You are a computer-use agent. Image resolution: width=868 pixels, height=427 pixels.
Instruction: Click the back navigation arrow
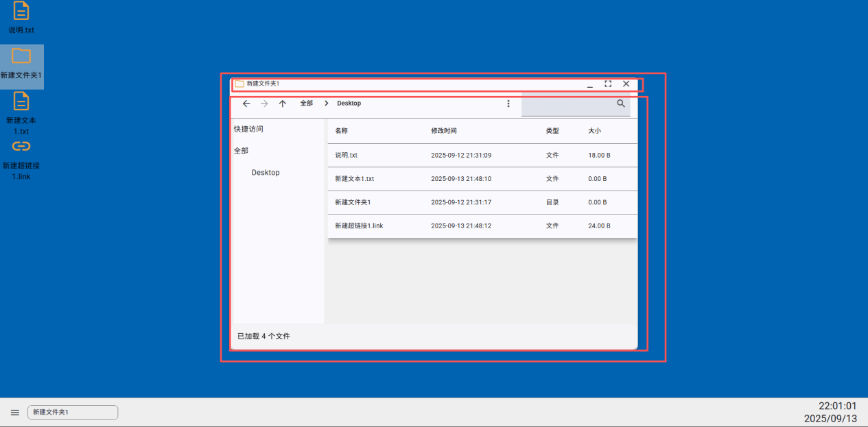pos(246,103)
